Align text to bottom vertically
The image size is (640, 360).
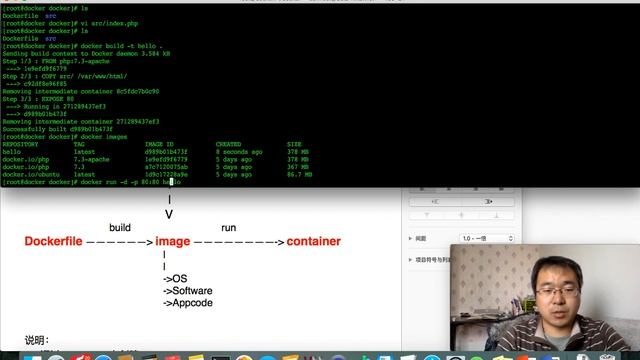tap(496, 215)
